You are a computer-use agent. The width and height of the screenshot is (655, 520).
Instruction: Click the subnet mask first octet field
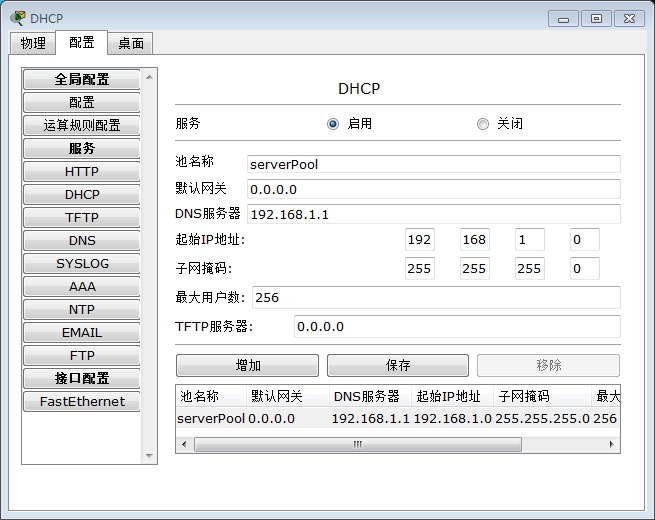click(419, 268)
